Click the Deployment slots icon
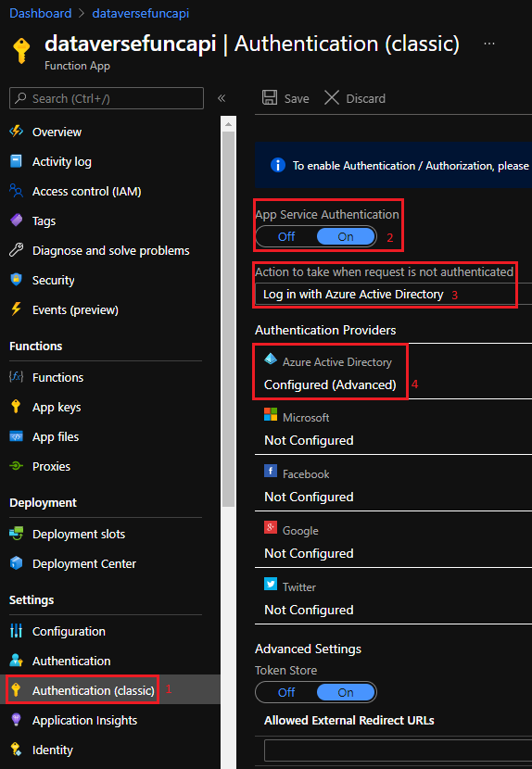The image size is (532, 769). pos(16,534)
